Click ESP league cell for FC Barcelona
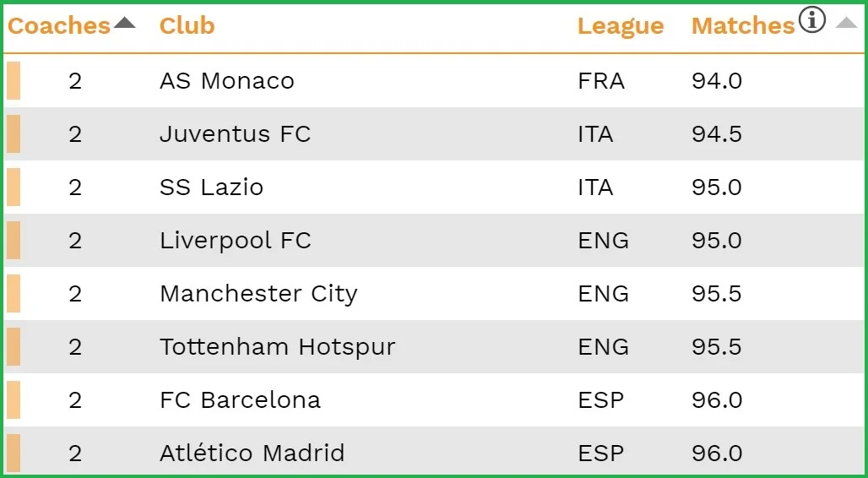This screenshot has height=478, width=868. click(600, 400)
